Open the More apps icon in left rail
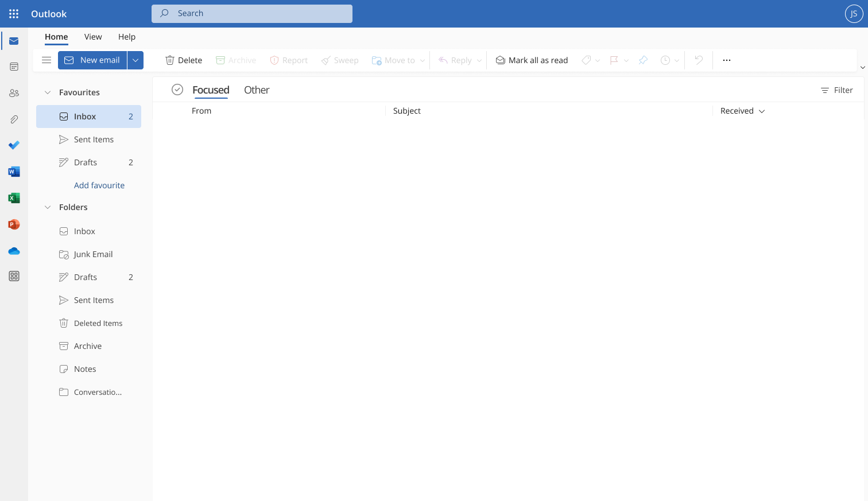 point(14,276)
